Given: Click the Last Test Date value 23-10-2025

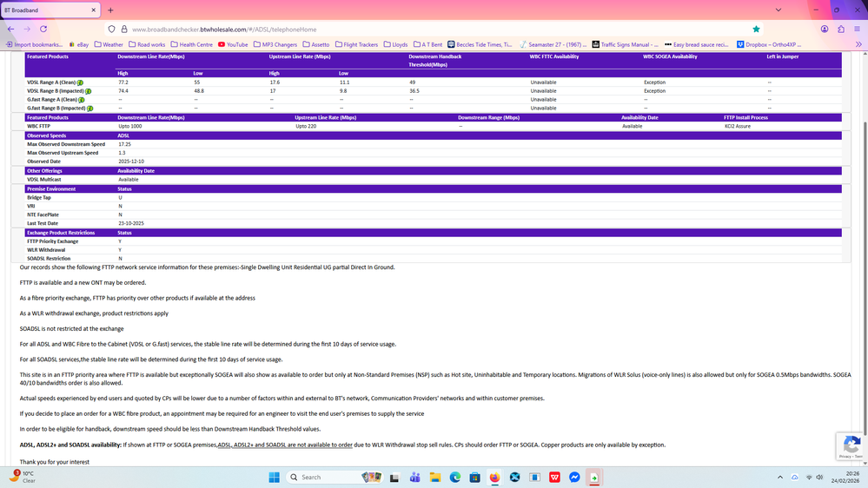Looking at the screenshot, I should click(131, 223).
